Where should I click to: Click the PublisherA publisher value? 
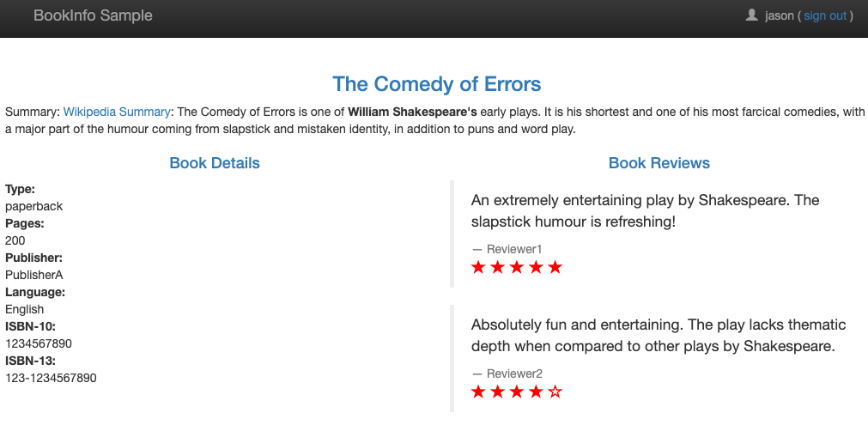click(x=34, y=275)
